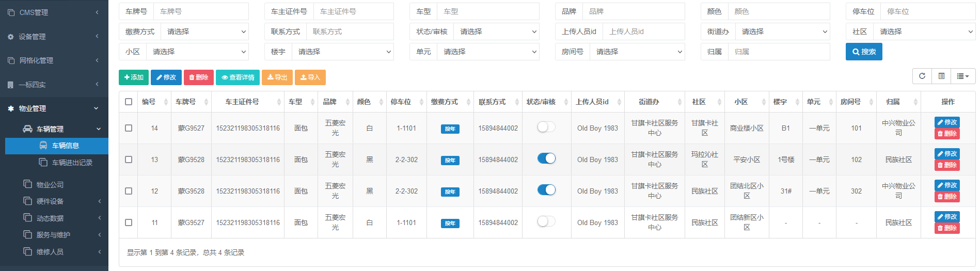
Task: Tick the checkbox for row 12
Action: click(129, 191)
